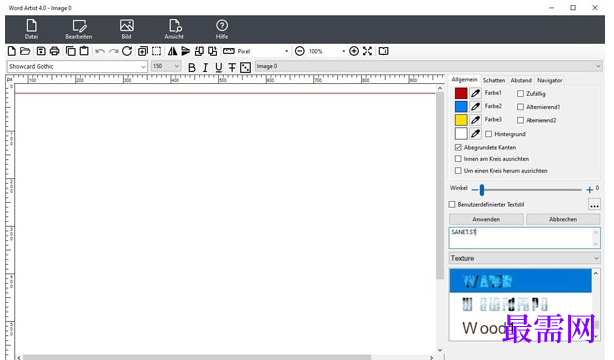Viewport: 614px width, 360px height.
Task: Click the Abbrechen button
Action: click(x=563, y=219)
